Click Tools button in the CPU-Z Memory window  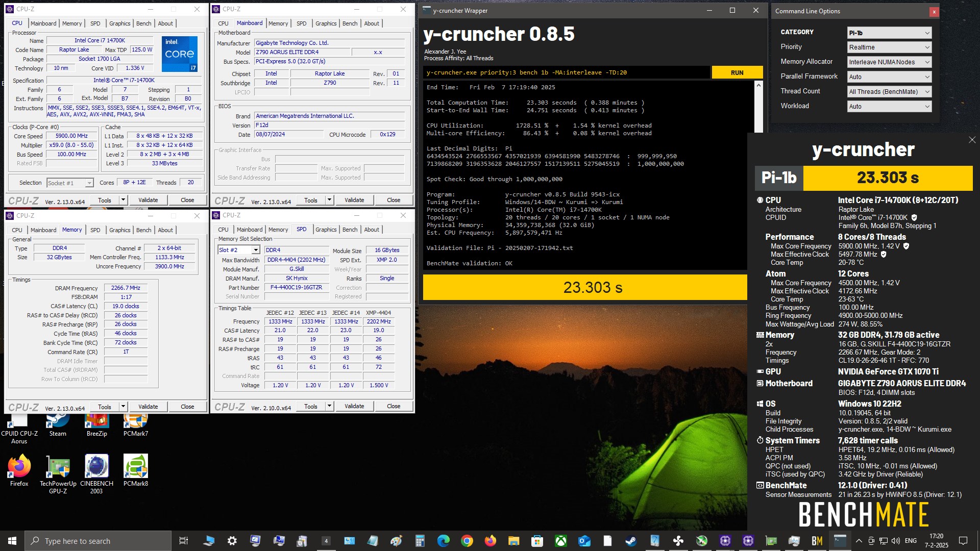coord(105,407)
